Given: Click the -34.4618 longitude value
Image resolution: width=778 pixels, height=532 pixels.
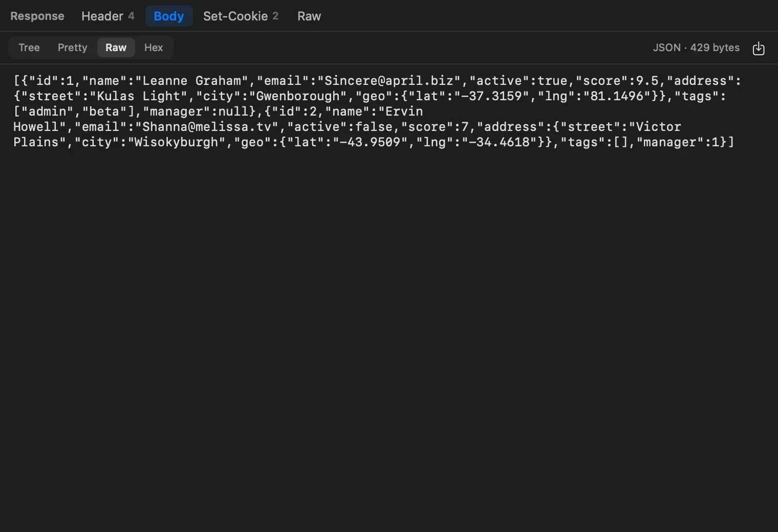Looking at the screenshot, I should pos(500,142).
